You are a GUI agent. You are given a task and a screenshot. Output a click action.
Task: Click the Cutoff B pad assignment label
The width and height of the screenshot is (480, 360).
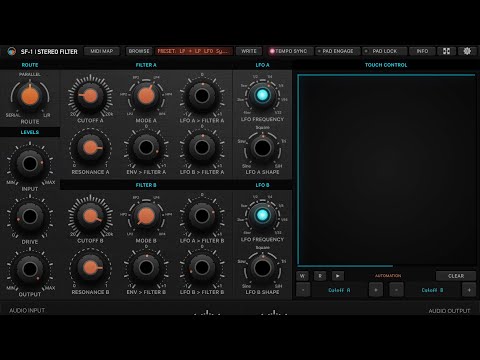click(432, 290)
